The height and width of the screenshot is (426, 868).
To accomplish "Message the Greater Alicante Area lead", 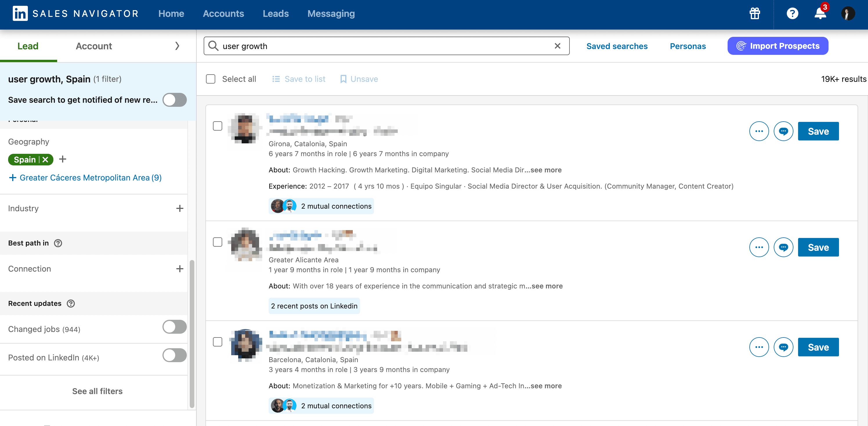I will click(783, 247).
